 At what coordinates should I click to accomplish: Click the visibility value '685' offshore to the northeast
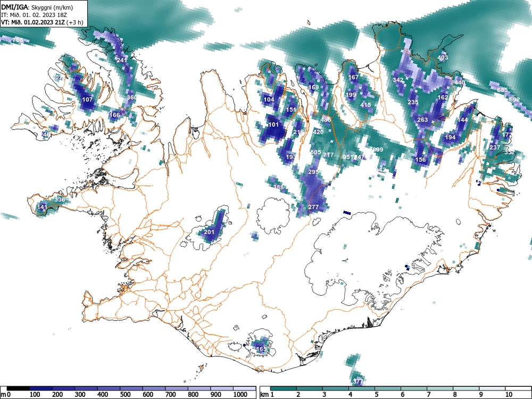pyautogui.click(x=503, y=90)
